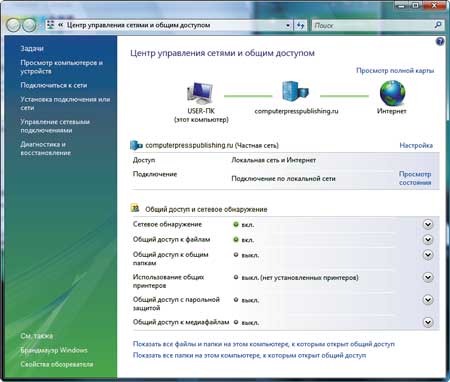450x382 pixels.
Task: Click выкл. (нет установленных принтеров) text
Action: tap(300, 277)
